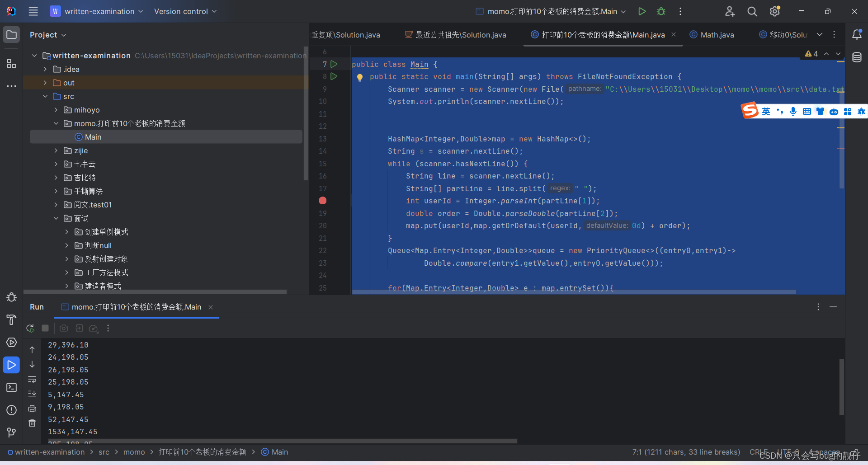Viewport: 868px width, 465px height.
Task: Open the Notifications bell
Action: [x=857, y=34]
